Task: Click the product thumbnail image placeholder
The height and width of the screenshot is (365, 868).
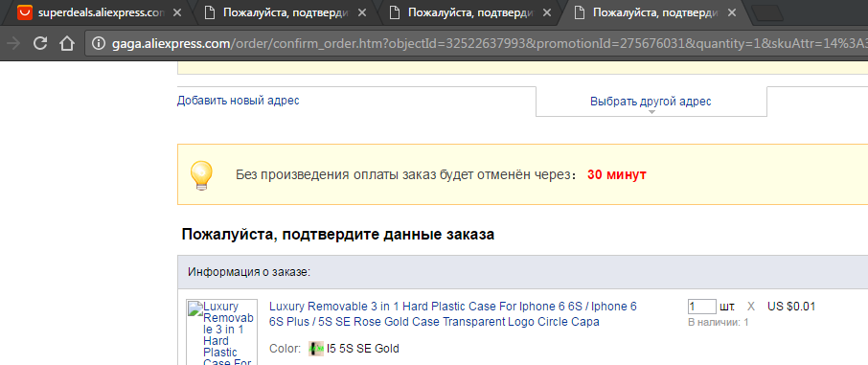Action: click(222, 332)
